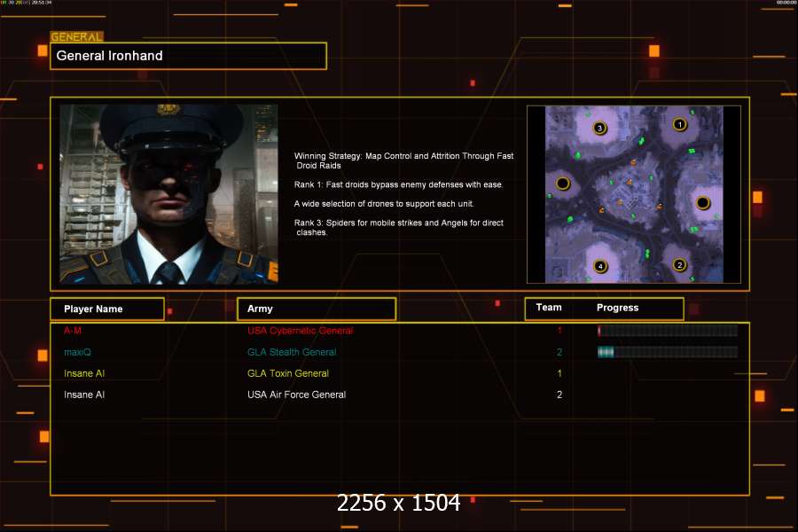The image size is (798, 532).
Task: Click the Rank 3 Spiders and Angels text
Action: tap(399, 228)
